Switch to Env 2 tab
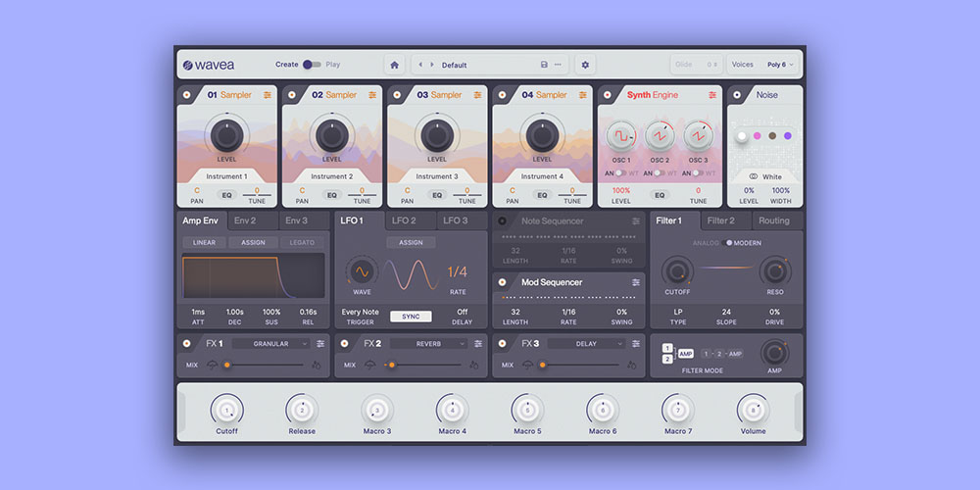 click(x=253, y=220)
